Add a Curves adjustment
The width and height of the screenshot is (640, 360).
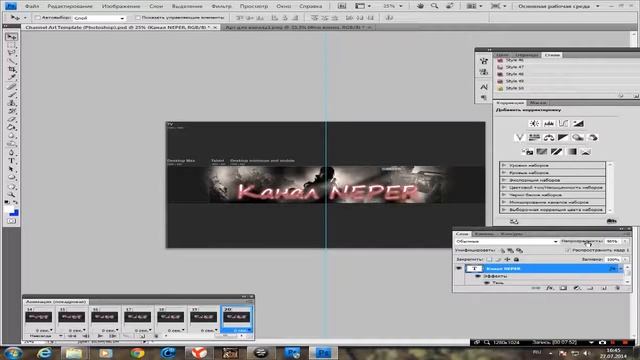pyautogui.click(x=563, y=123)
